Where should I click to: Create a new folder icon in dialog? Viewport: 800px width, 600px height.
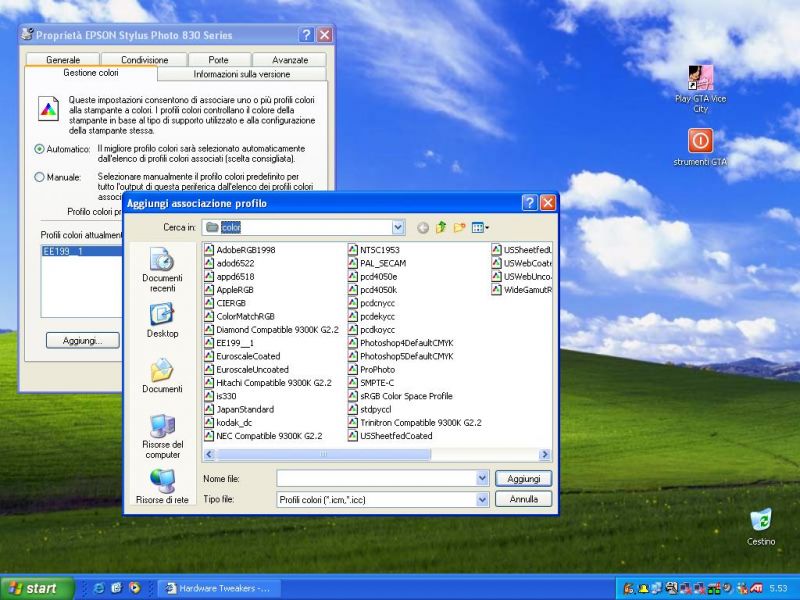point(460,228)
